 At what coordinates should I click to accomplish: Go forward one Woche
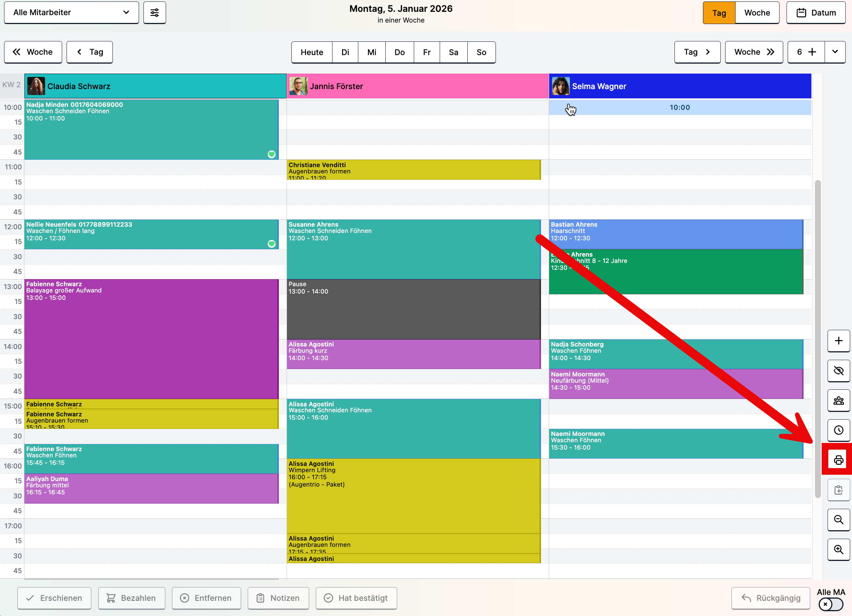[753, 52]
